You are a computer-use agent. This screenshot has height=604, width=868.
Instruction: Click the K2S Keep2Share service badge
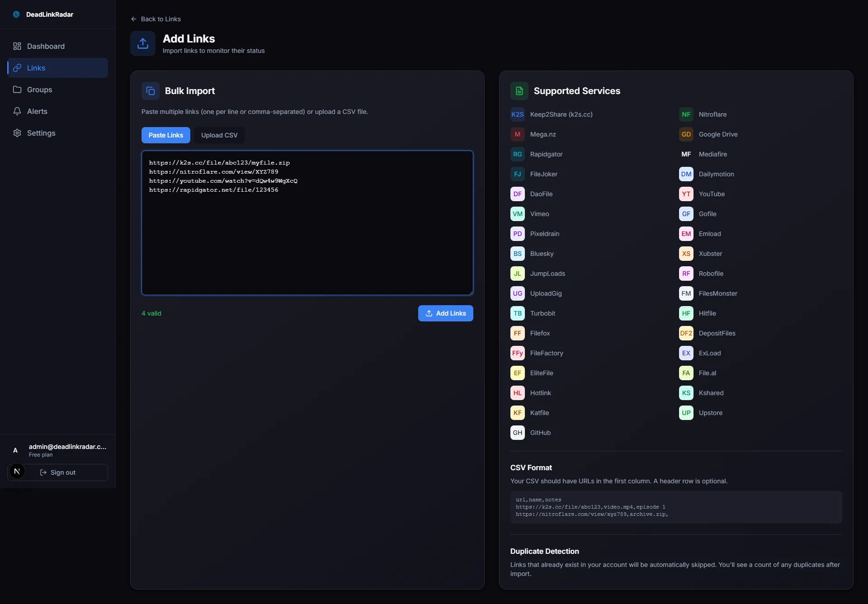tap(518, 114)
